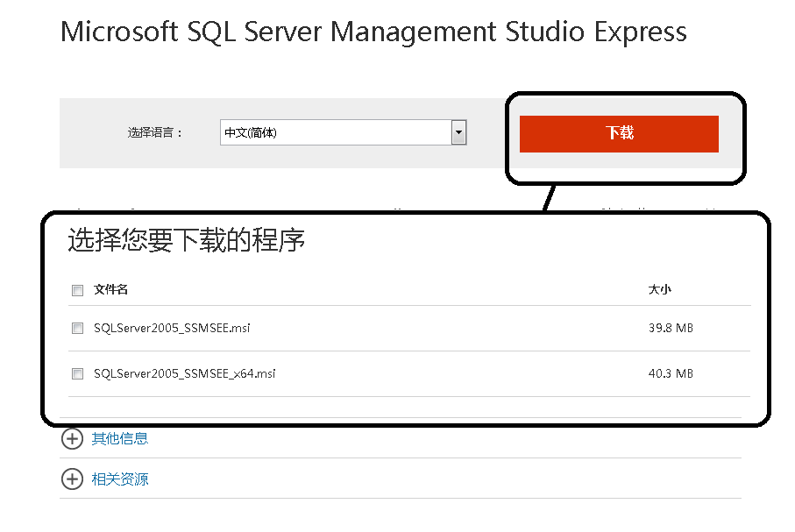This screenshot has height=532, width=795.
Task: Expand the 相关资源 plus icon
Action: (x=72, y=479)
